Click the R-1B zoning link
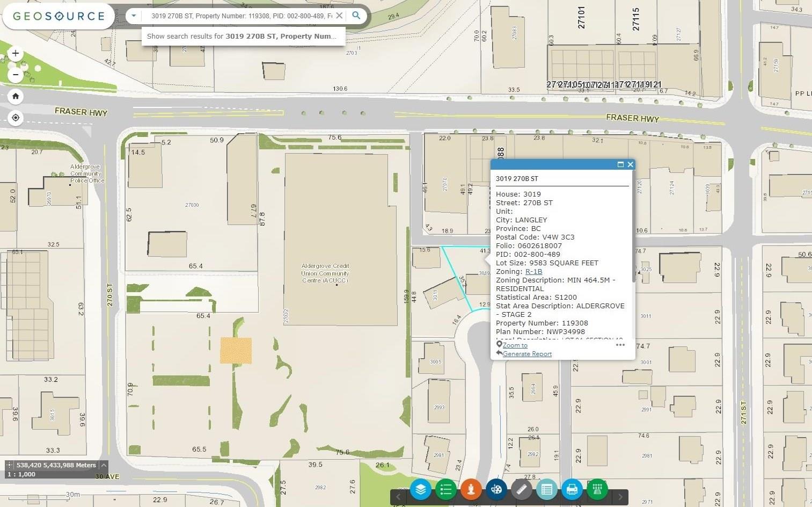Viewport: 812px width, 507px height. click(x=533, y=272)
